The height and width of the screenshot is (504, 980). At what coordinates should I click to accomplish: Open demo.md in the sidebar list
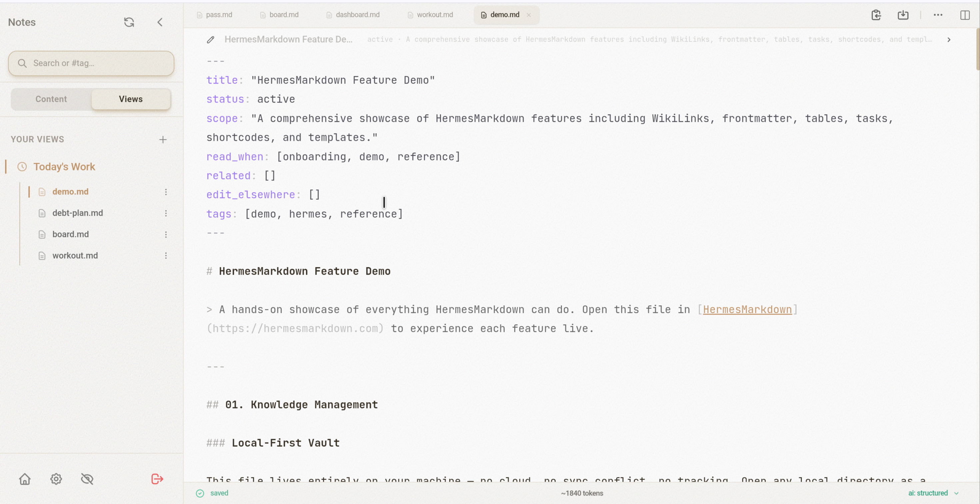pos(70,191)
